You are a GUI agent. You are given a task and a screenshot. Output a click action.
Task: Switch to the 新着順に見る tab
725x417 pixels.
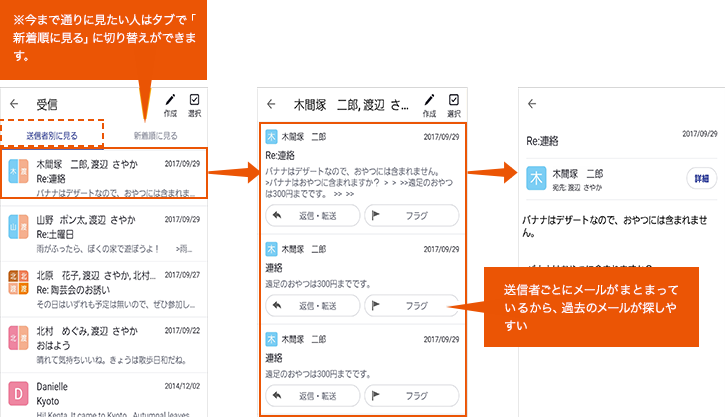[x=156, y=135]
